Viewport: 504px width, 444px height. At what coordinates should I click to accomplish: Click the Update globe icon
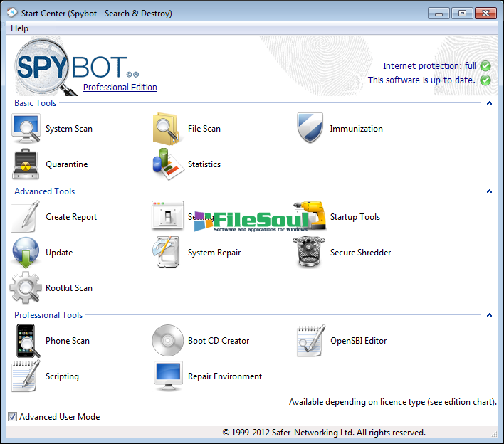pos(26,253)
